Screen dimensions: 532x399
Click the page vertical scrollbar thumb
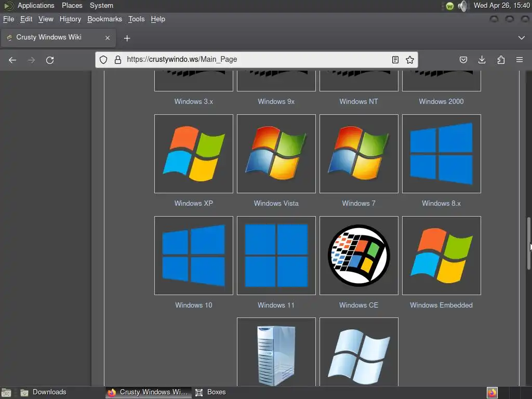tap(528, 243)
